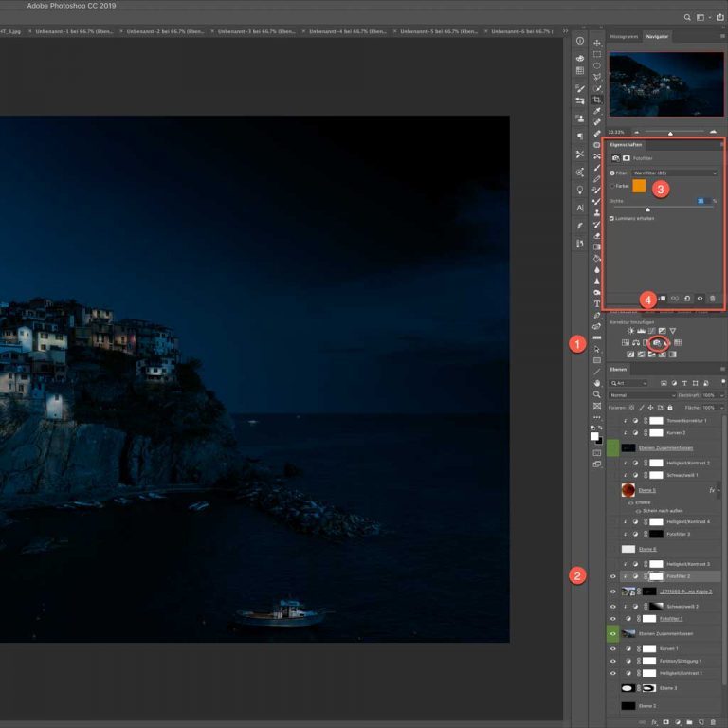The image size is (728, 728).
Task: Select the Ebenen panel tab
Action: [x=618, y=370]
